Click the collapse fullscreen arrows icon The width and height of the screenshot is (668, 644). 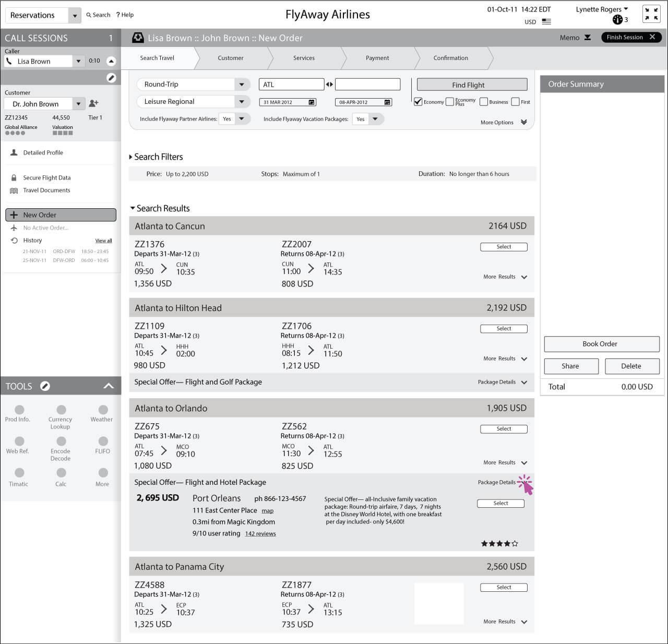[651, 14]
